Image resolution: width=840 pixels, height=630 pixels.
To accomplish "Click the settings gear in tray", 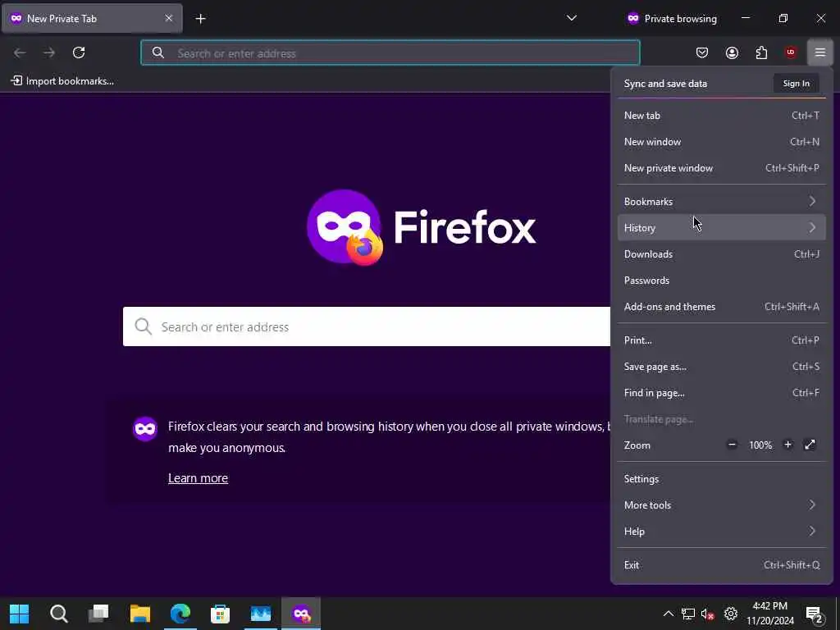I will point(731,614).
